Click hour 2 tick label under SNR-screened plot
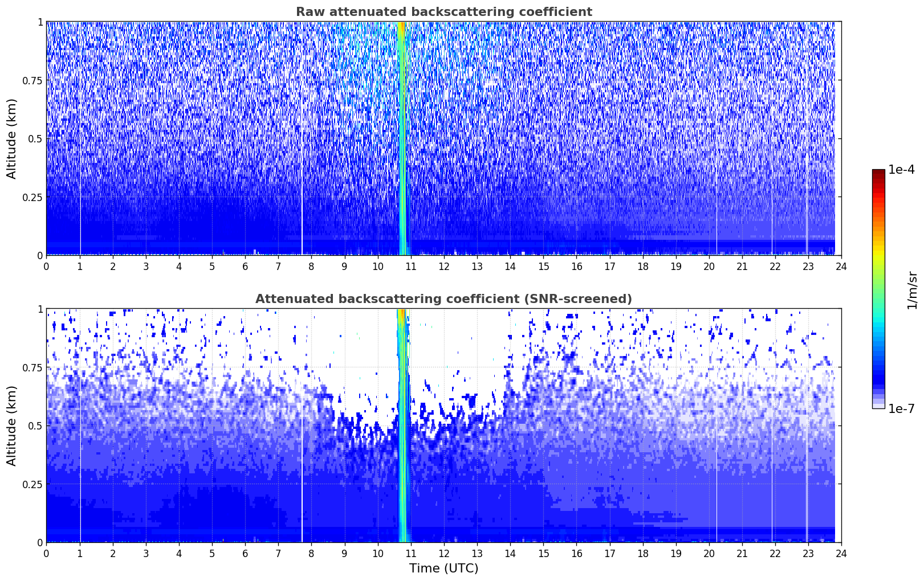The width and height of the screenshot is (924, 581). pyautogui.click(x=112, y=553)
